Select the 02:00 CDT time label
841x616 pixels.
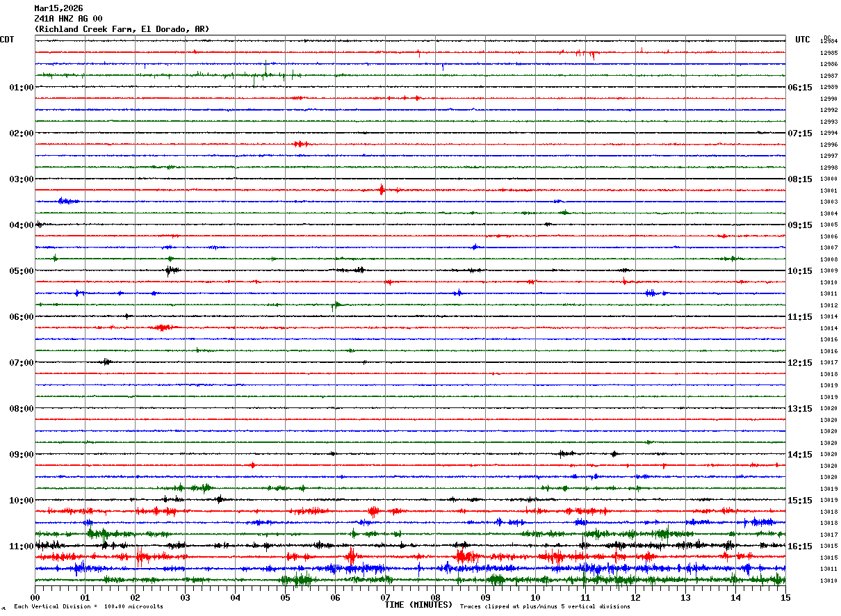click(22, 133)
